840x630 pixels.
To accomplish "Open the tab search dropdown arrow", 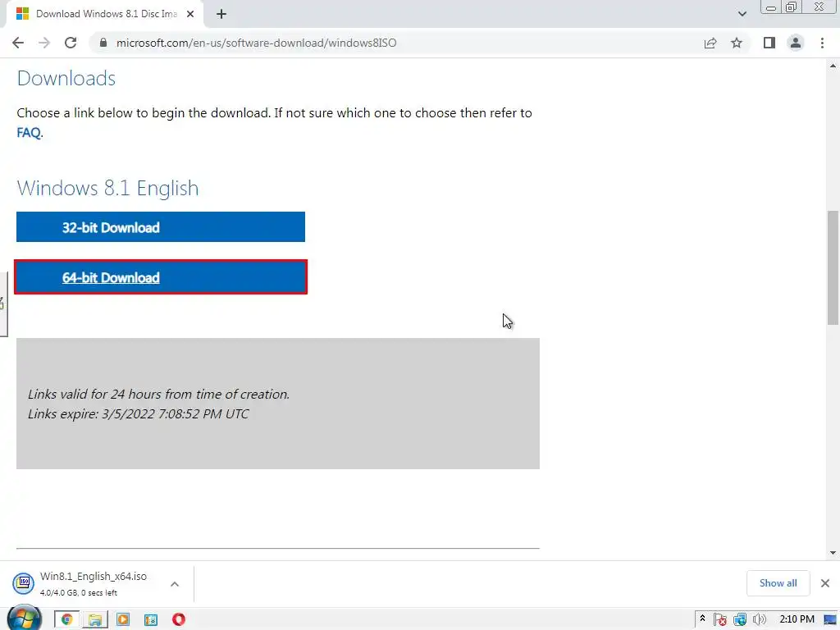I will pos(742,14).
